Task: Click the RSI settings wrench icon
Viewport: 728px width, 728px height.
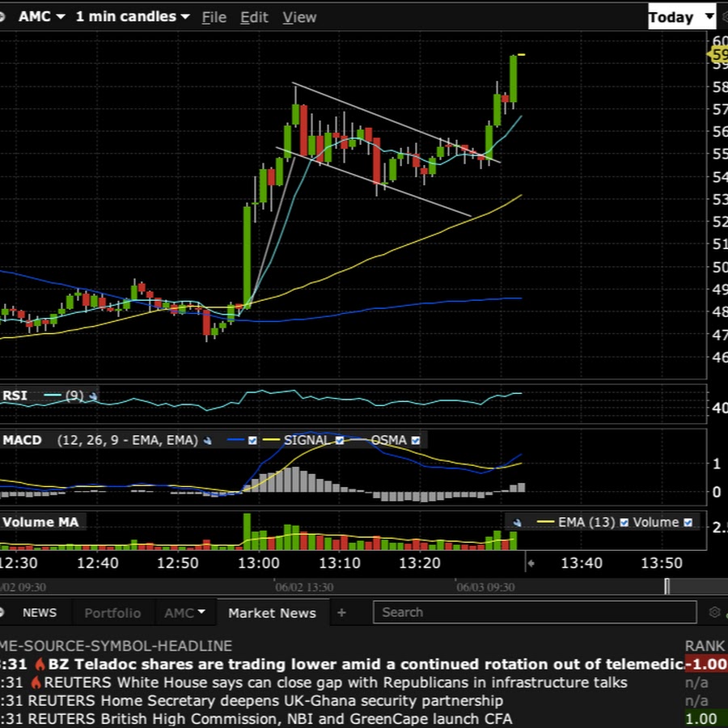Action: [x=93, y=396]
